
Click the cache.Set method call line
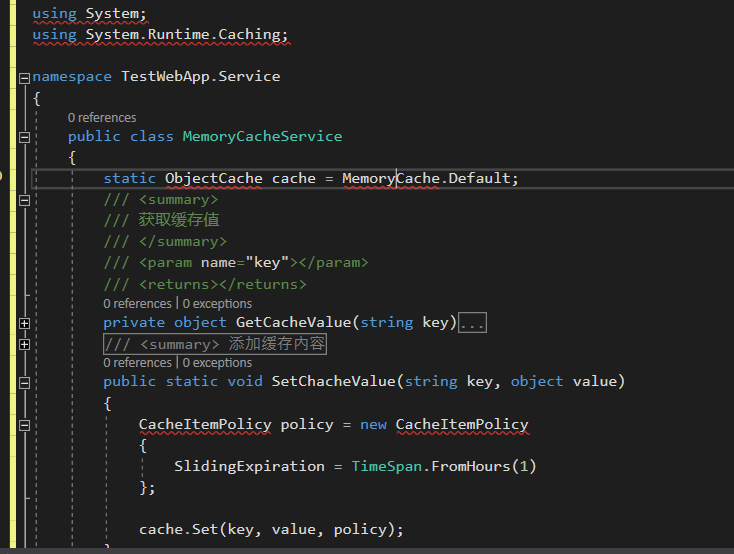270,529
